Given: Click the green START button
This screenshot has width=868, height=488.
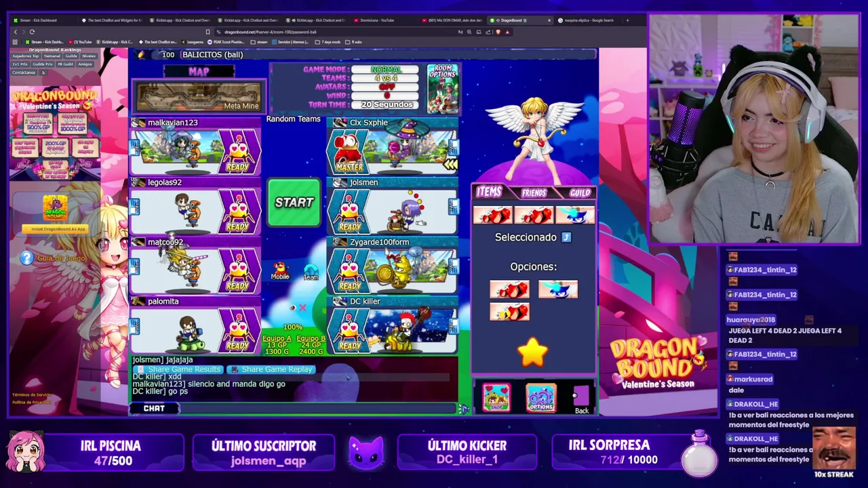Looking at the screenshot, I should 294,202.
